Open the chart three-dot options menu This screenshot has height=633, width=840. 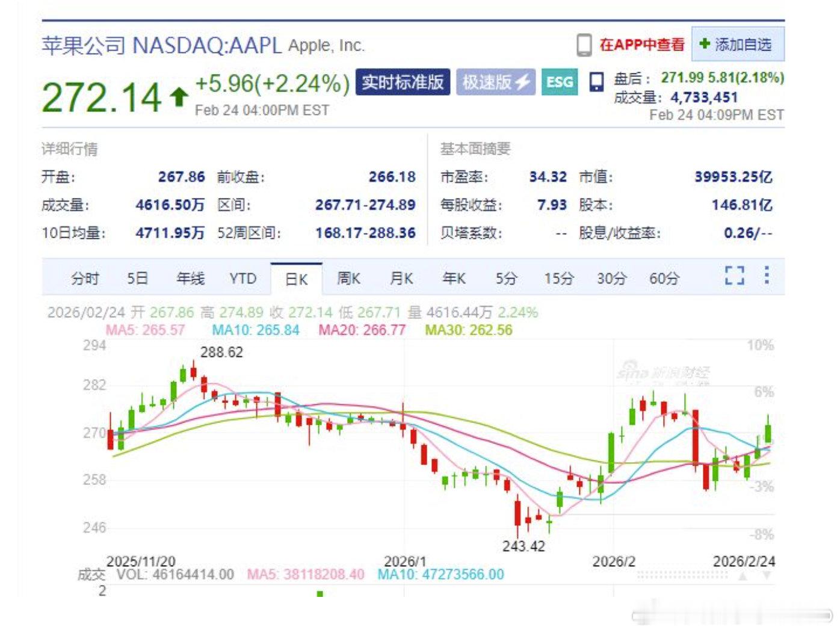tap(767, 275)
